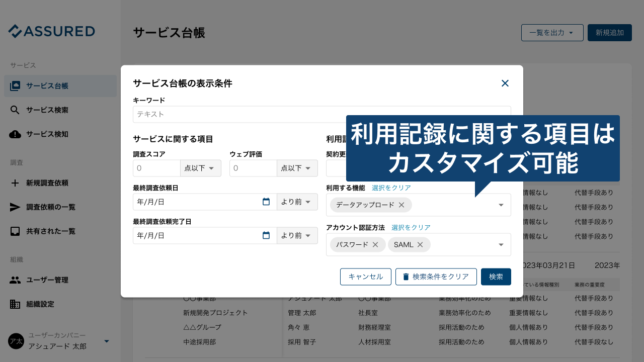This screenshot has height=362, width=644.
Task: Click the ユーザー管理 people icon
Action: point(16,280)
